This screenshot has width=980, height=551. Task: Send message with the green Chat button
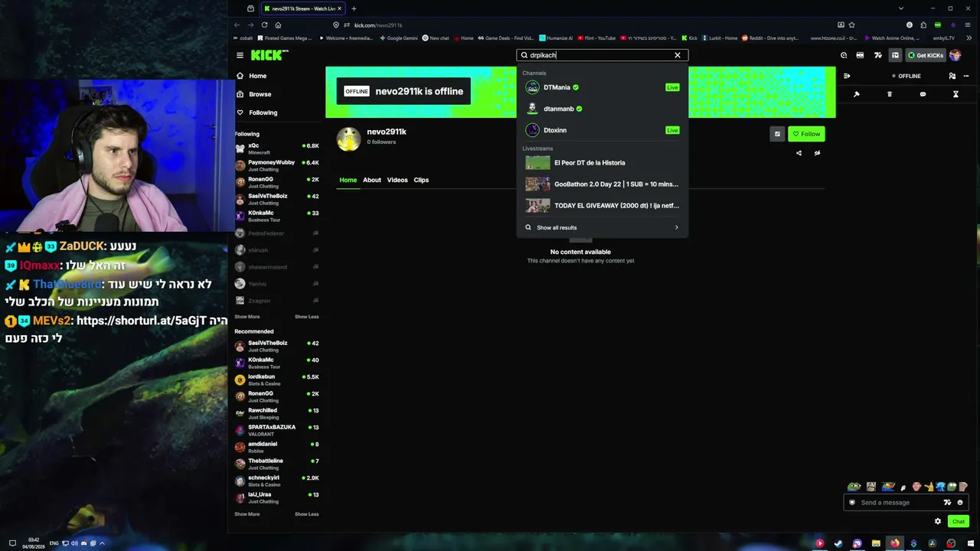click(959, 521)
